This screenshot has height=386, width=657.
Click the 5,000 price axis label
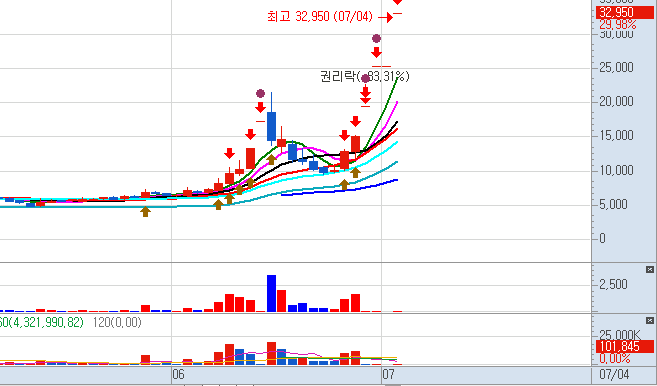click(x=613, y=204)
